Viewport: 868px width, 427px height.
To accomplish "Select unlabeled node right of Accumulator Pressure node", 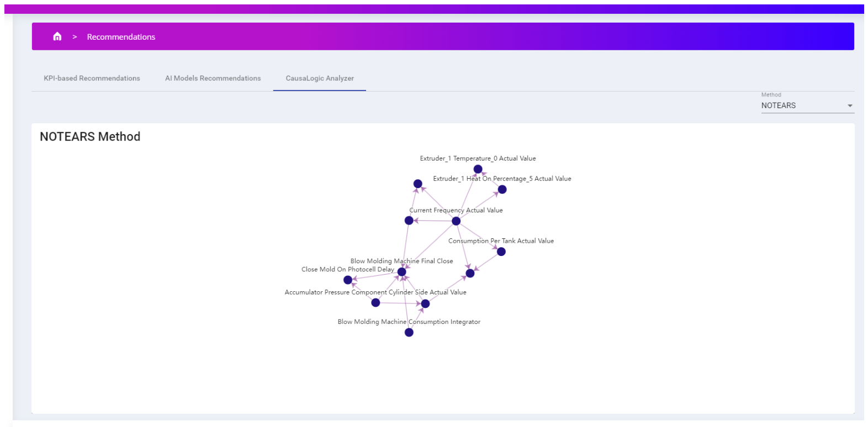I will (x=425, y=303).
